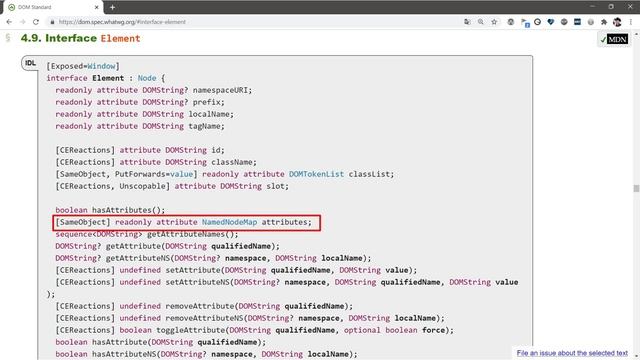The width and height of the screenshot is (640, 360).
Task: Click the classList attribute name
Action: (x=369, y=174)
